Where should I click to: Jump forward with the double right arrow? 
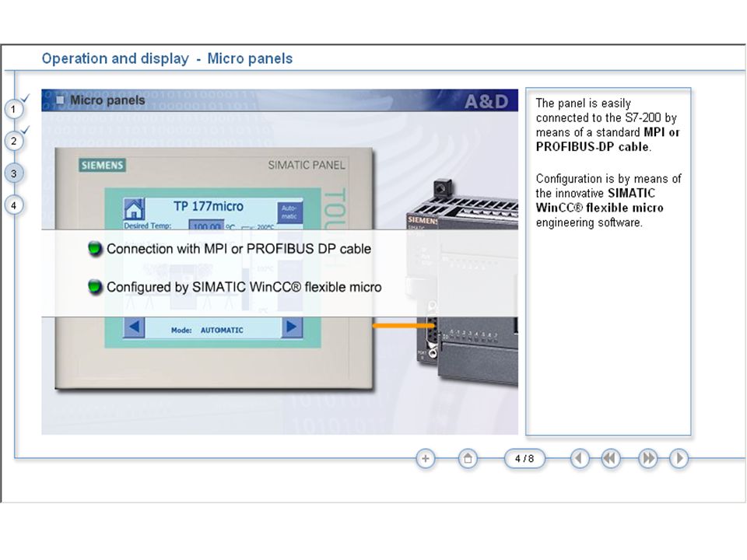click(648, 459)
